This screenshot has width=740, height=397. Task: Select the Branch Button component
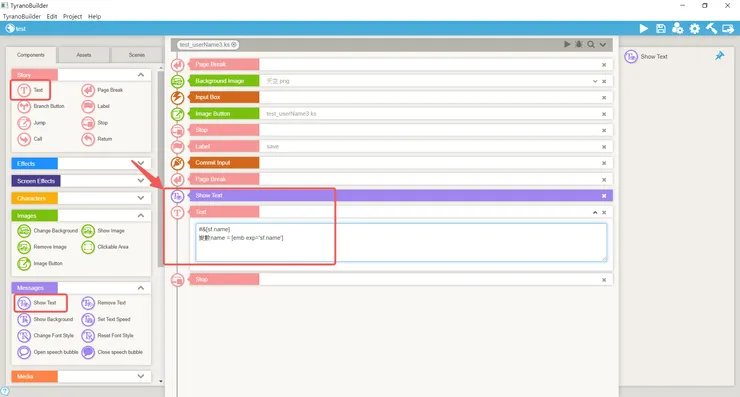coord(41,106)
